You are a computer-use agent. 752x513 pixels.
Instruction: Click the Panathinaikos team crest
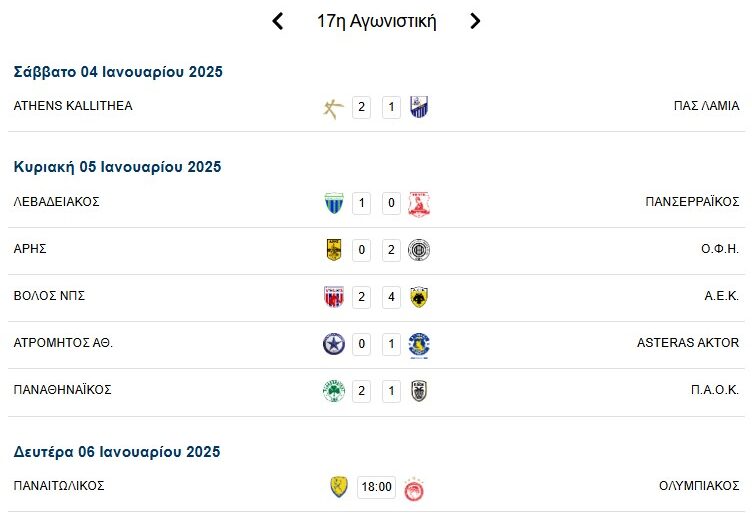[x=333, y=392]
